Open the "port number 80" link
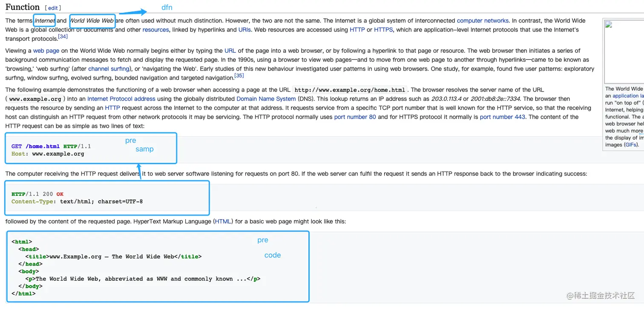This screenshot has width=644, height=309. click(x=355, y=117)
